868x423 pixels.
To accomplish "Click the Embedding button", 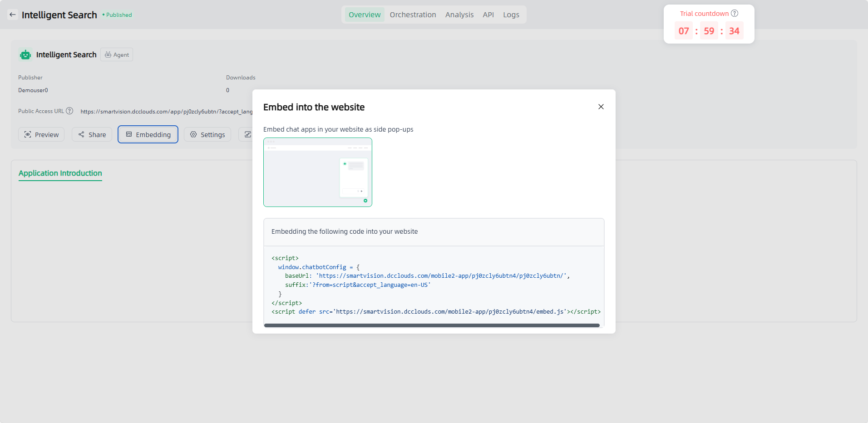I will (148, 134).
